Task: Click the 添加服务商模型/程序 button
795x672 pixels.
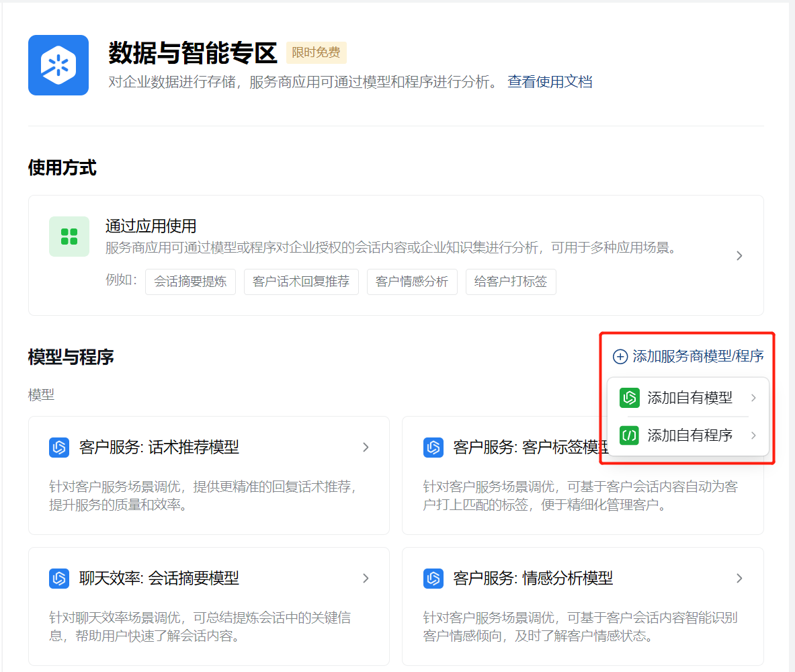Action: 698,357
